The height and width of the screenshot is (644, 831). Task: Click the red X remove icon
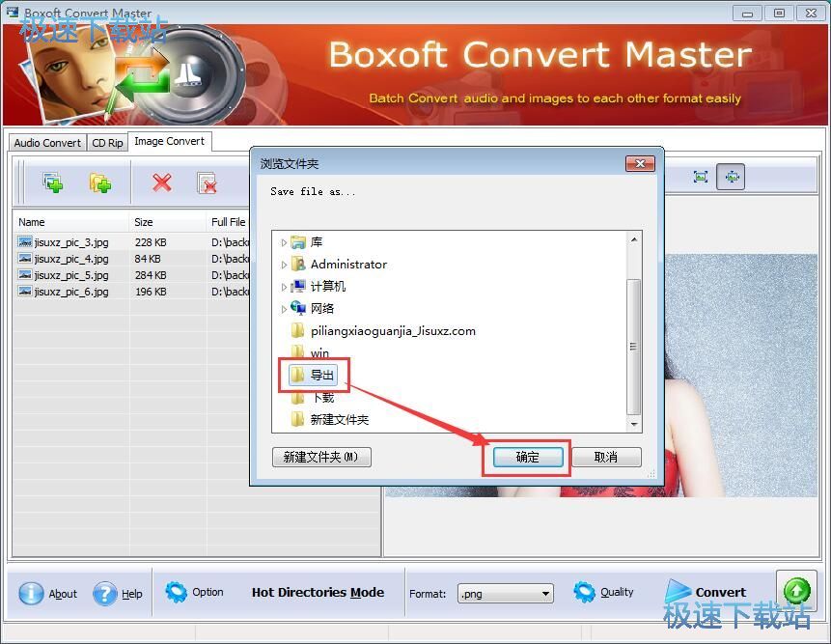pos(161,182)
